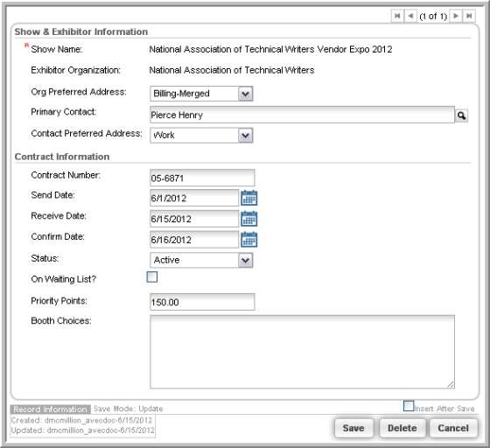Go to previous record arrow

[x=410, y=16]
